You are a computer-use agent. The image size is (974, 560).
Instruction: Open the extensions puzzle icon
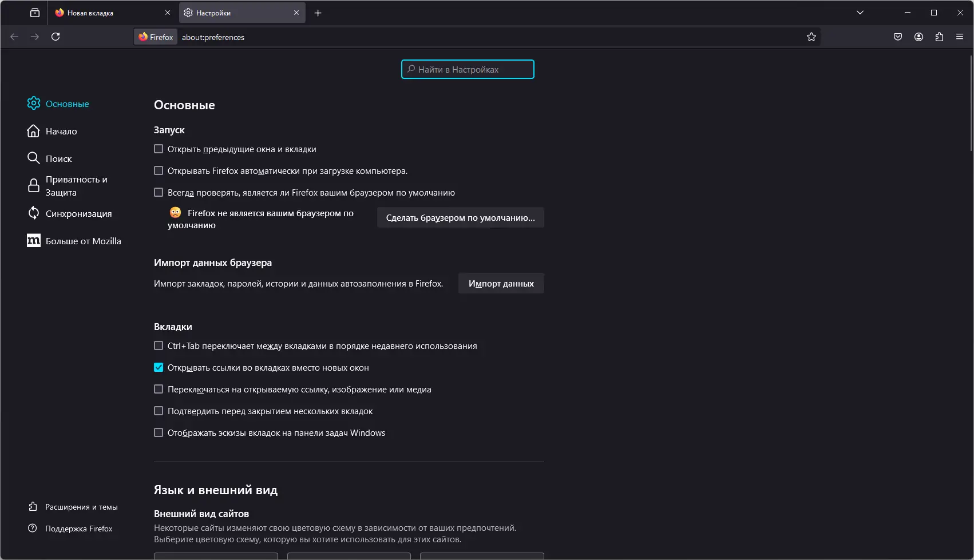click(939, 37)
